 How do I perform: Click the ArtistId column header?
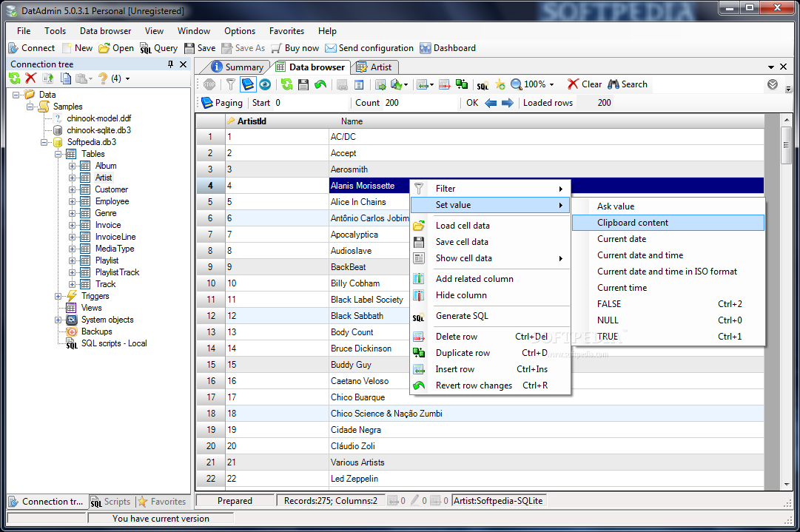point(277,121)
